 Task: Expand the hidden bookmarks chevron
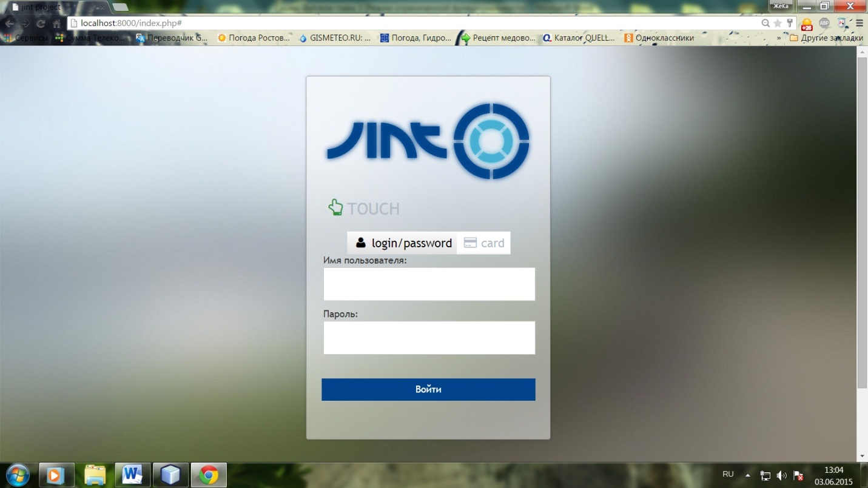tap(778, 38)
